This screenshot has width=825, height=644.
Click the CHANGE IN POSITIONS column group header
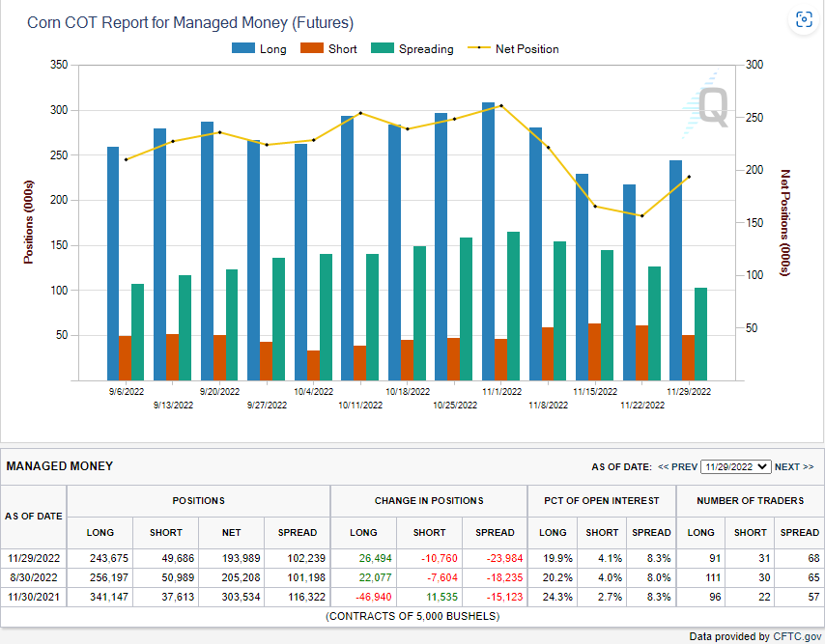(x=429, y=501)
